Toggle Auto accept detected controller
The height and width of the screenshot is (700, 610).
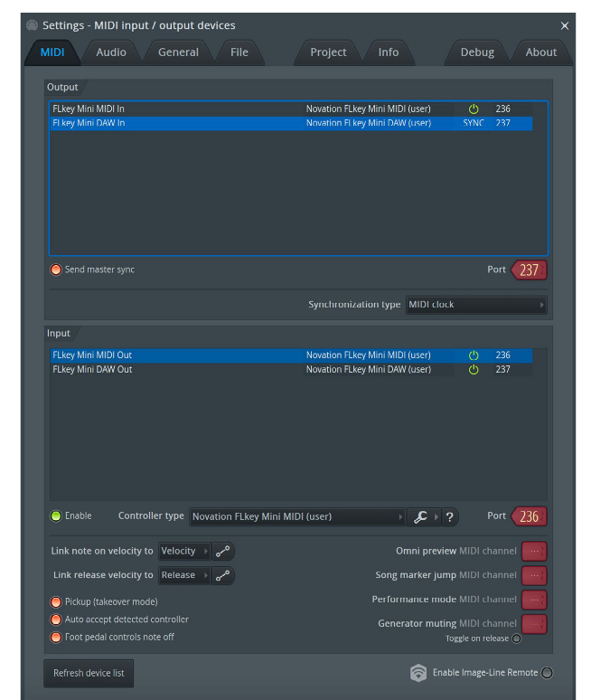pyautogui.click(x=56, y=620)
